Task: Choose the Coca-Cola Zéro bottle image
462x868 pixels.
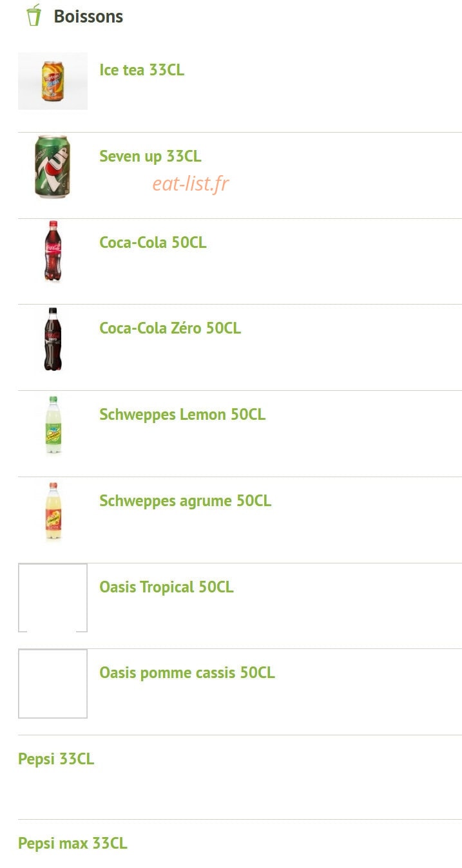Action: pos(53,339)
